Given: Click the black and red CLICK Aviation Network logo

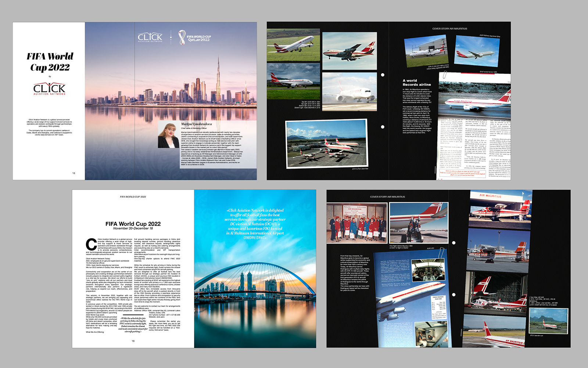Looking at the screenshot, I should [x=49, y=89].
